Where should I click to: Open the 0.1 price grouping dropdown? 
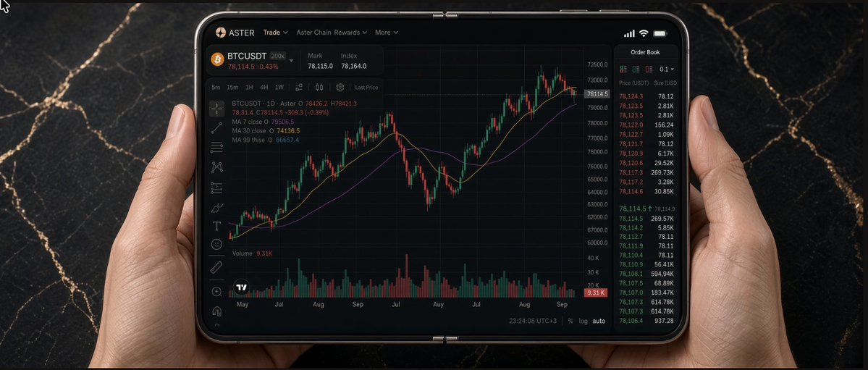click(667, 70)
